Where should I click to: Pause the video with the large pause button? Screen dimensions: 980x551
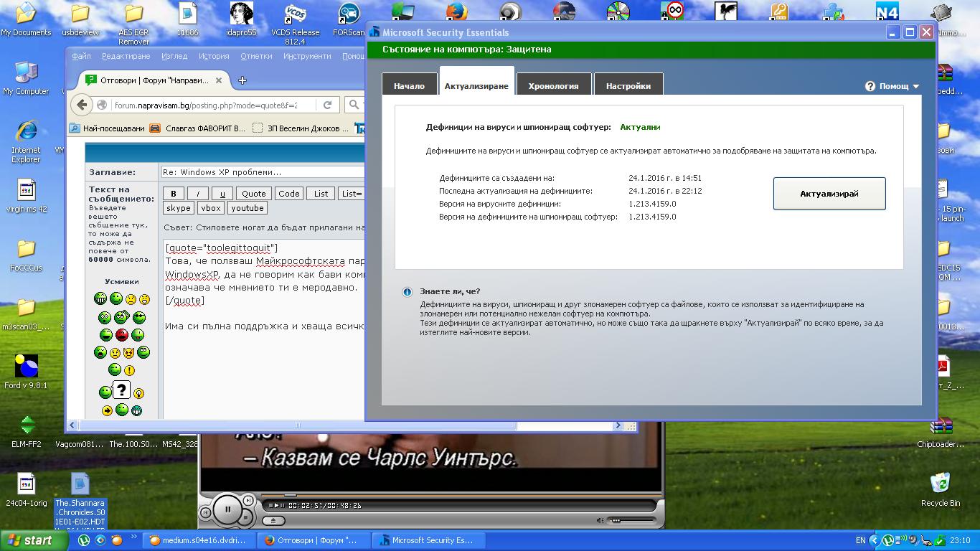(228, 509)
